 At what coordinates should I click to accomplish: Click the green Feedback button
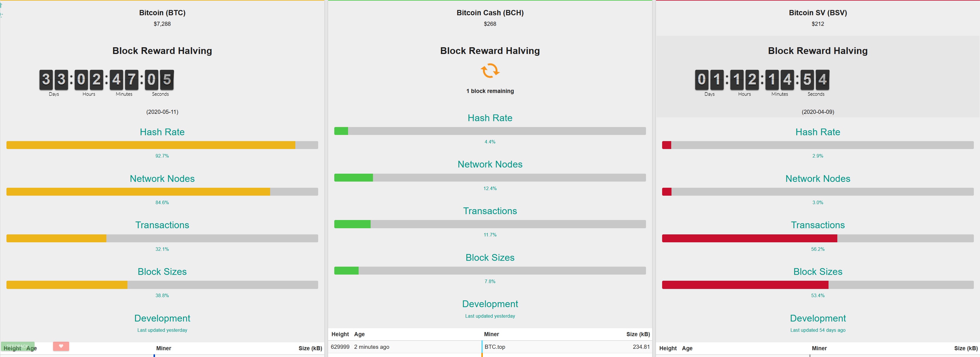coord(18,346)
